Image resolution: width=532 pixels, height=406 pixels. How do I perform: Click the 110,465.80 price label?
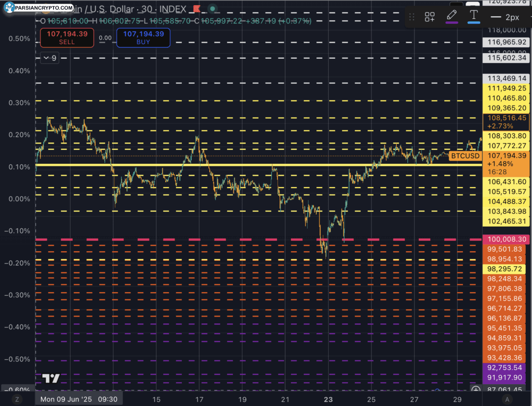coord(506,98)
